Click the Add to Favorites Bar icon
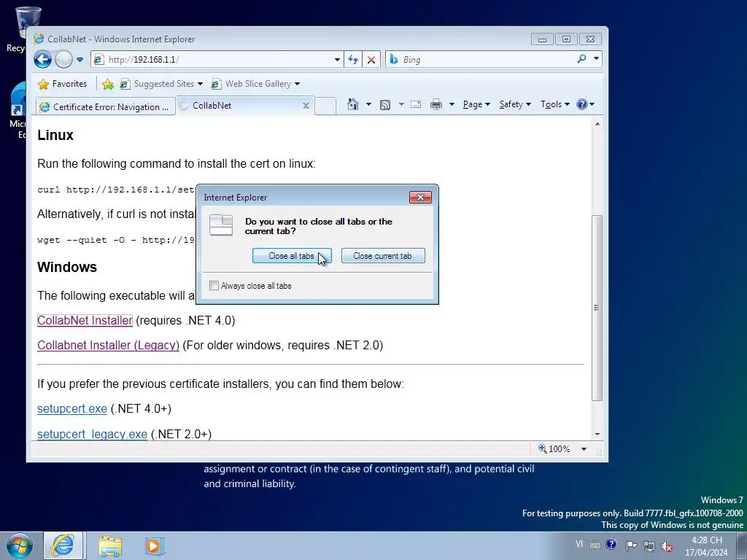The width and height of the screenshot is (747, 560). pos(108,85)
